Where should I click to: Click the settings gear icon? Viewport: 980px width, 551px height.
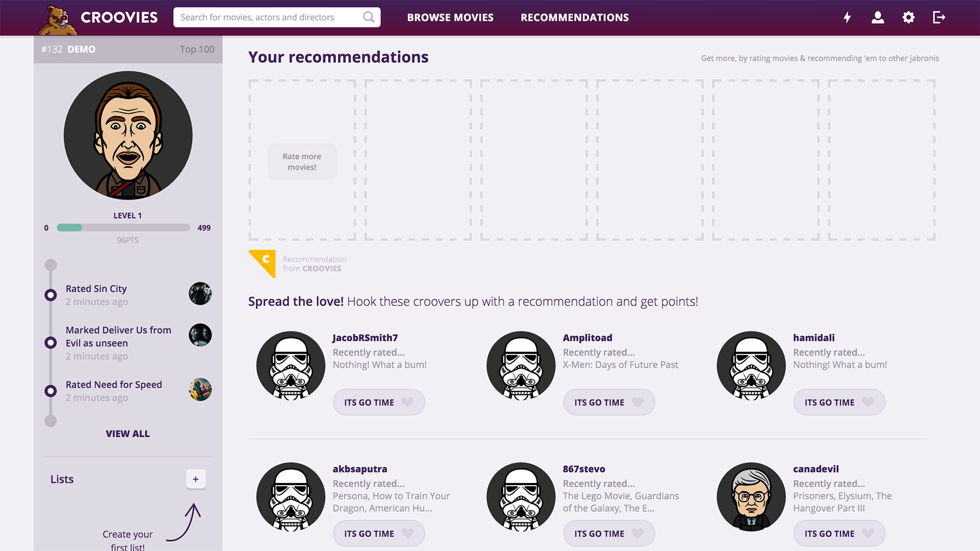(x=908, y=17)
